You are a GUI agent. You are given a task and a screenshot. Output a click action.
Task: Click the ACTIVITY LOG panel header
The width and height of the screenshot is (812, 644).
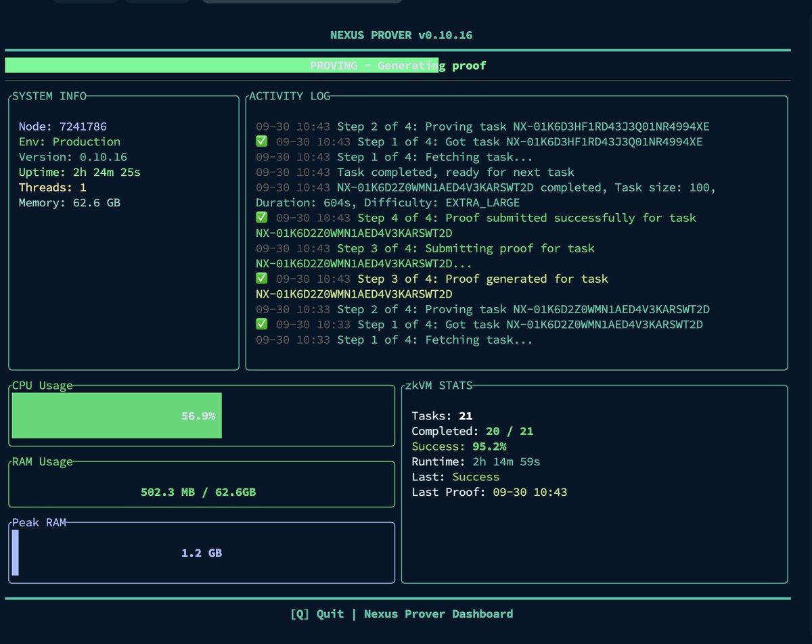(290, 96)
